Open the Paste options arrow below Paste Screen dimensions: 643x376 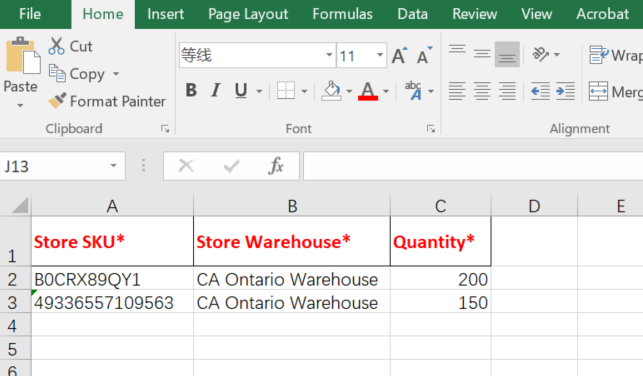tap(20, 106)
